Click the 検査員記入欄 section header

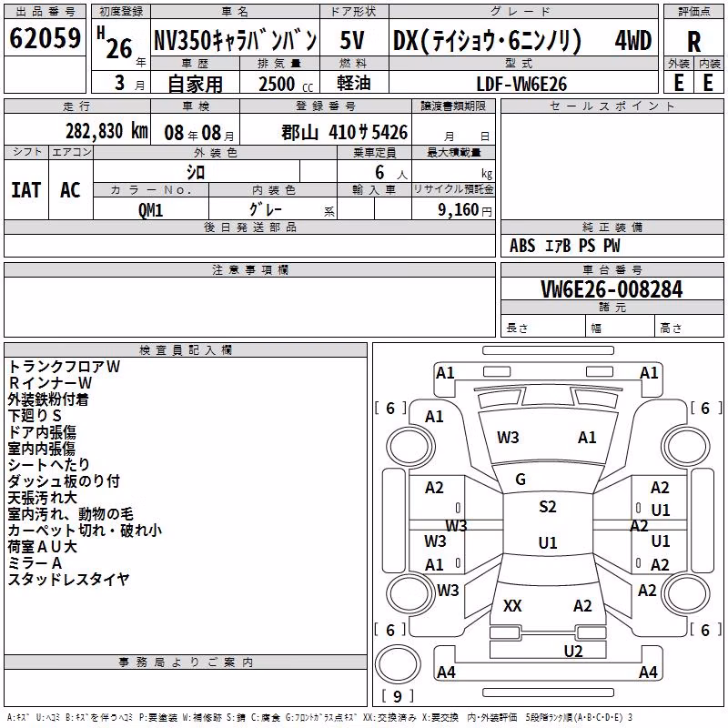(186, 350)
